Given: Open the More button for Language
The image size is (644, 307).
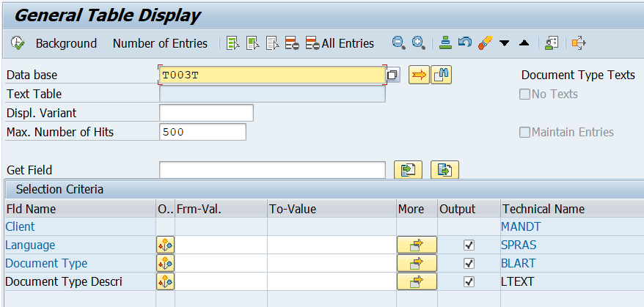Looking at the screenshot, I should [x=417, y=245].
